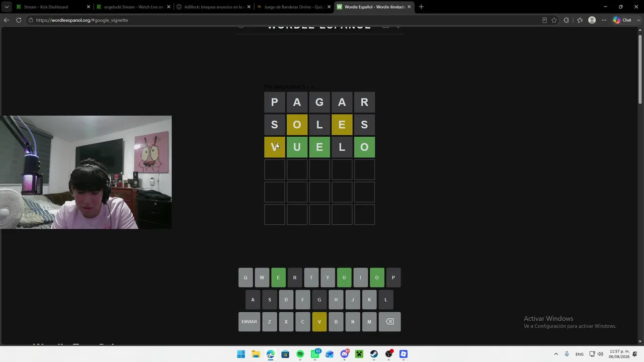Open the tab search dropdown arrow
The width and height of the screenshot is (644, 362).
7,7
